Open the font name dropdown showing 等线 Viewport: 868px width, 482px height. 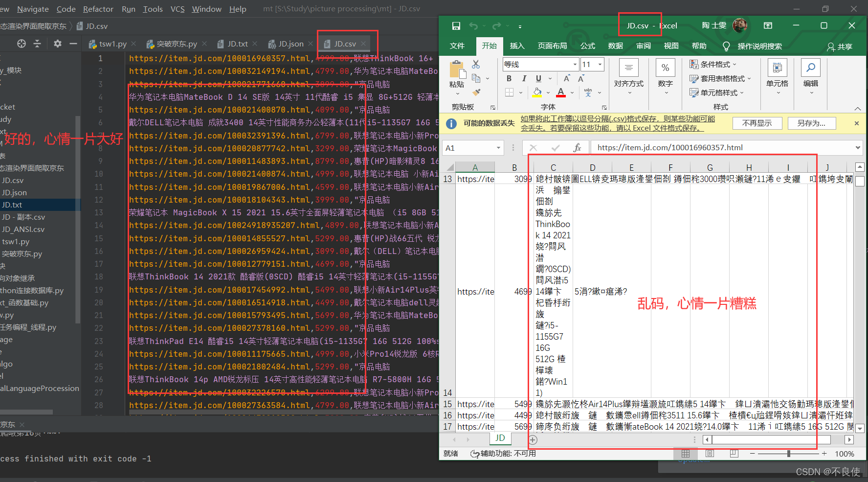[x=575, y=64]
